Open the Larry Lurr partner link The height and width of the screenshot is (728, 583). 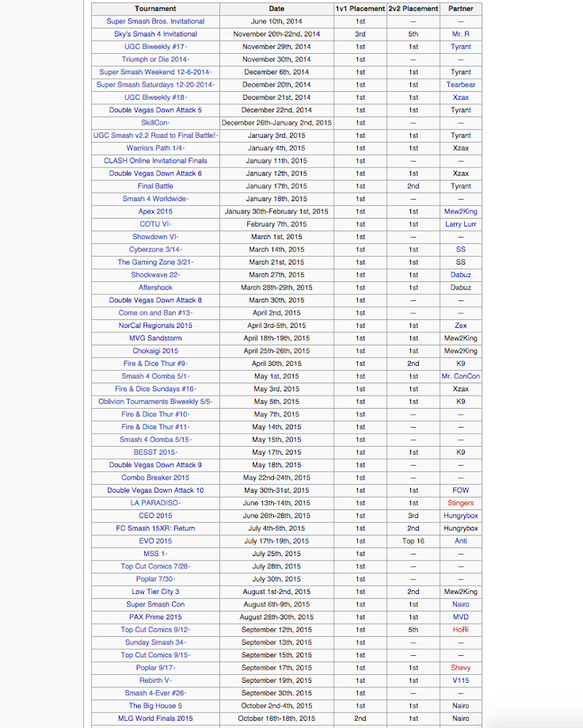pyautogui.click(x=461, y=224)
